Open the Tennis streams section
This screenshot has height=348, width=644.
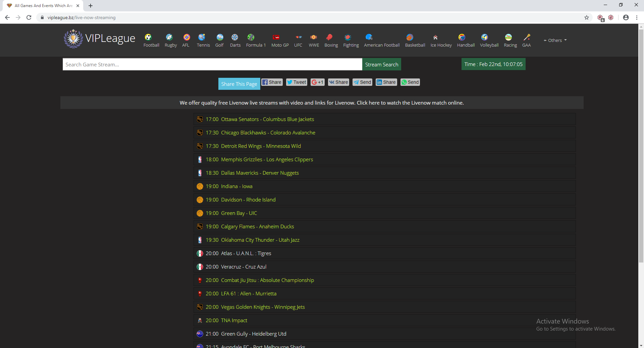203,40
